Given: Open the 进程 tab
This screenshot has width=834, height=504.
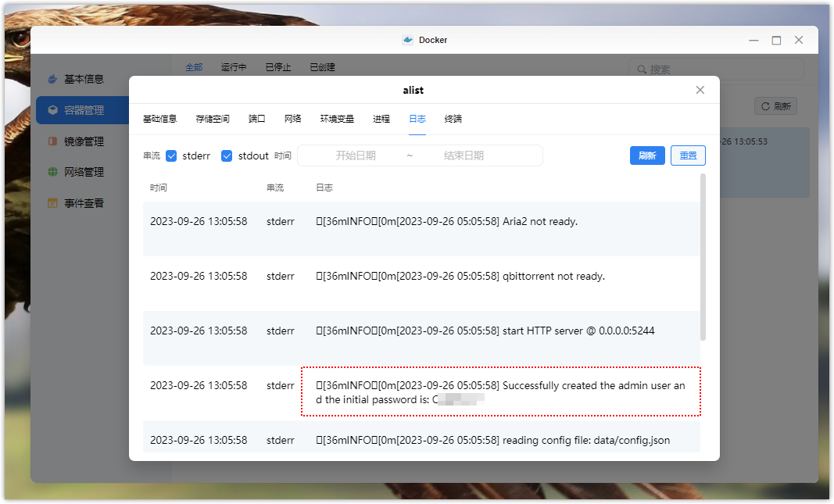Looking at the screenshot, I should point(381,119).
